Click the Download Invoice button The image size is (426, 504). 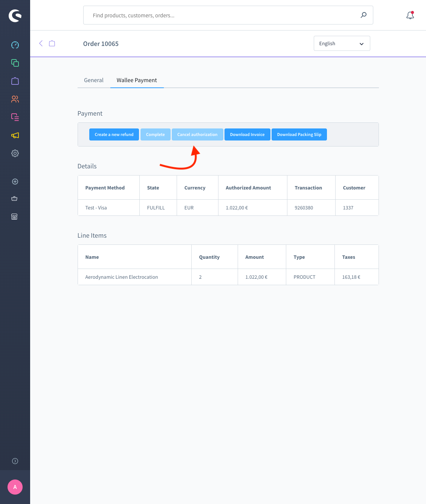click(247, 134)
